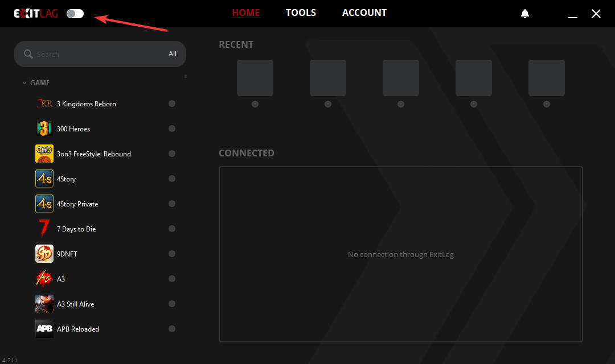Open the All filter dropdown

(x=173, y=54)
